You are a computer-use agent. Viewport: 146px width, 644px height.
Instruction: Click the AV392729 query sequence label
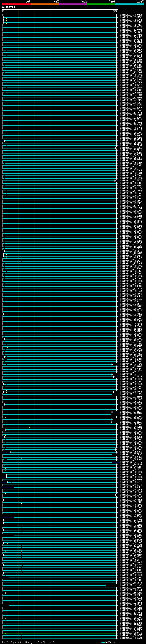(8, 7)
